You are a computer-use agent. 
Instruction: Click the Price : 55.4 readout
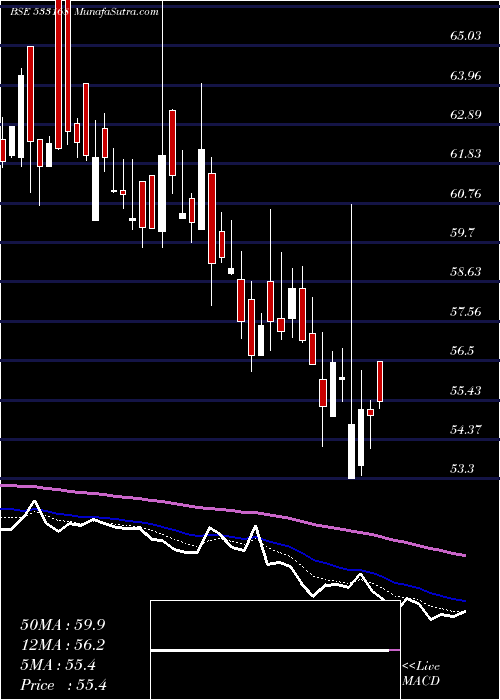[63, 686]
